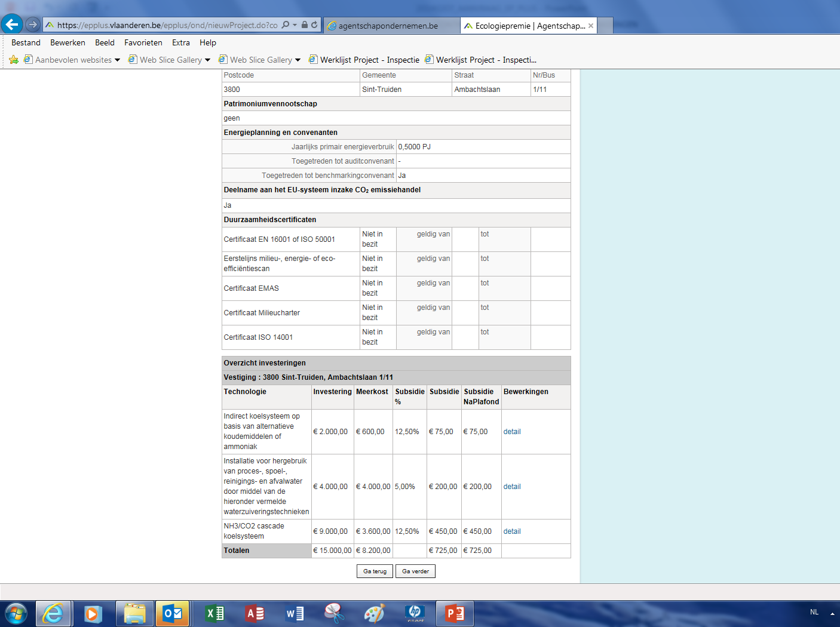Open Windows Media Player from taskbar
Screen dimensions: 840x627
point(93,613)
